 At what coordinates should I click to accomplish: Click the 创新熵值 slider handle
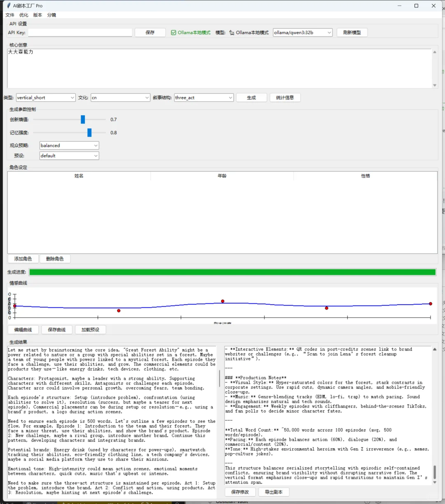click(x=83, y=119)
